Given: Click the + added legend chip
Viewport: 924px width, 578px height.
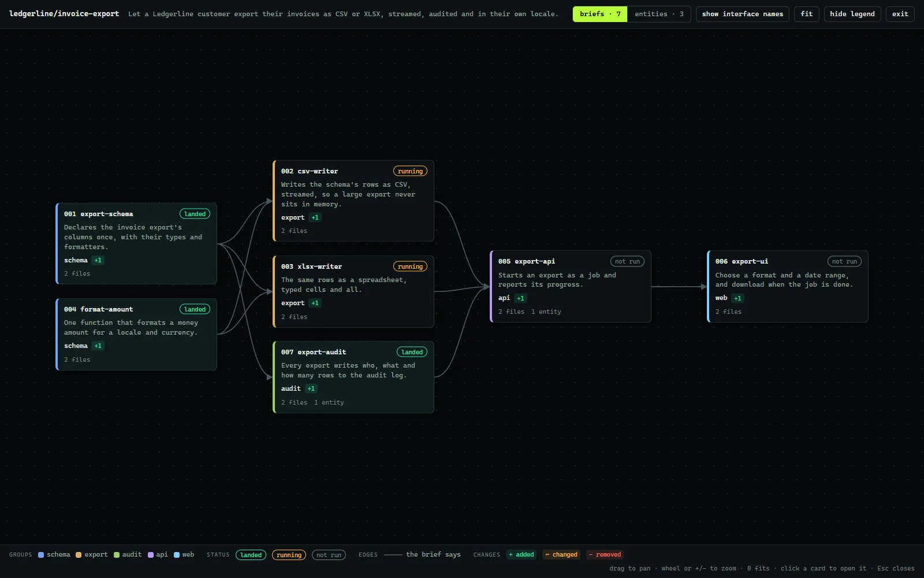Looking at the screenshot, I should click(521, 555).
